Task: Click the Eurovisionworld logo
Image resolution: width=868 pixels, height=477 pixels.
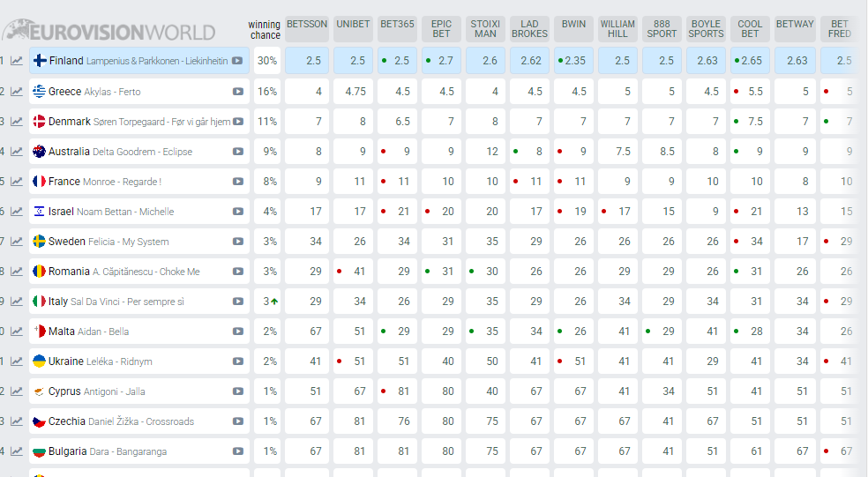Action: (108, 31)
